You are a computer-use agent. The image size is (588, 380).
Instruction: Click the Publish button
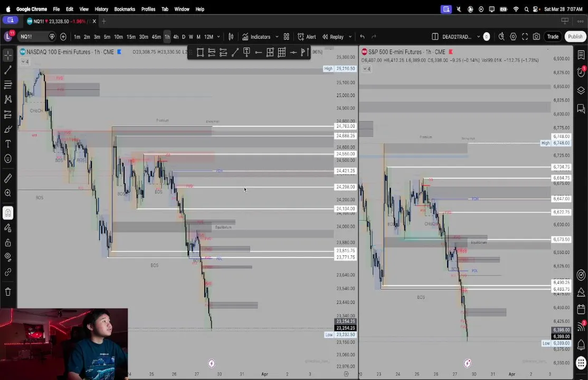tap(575, 36)
